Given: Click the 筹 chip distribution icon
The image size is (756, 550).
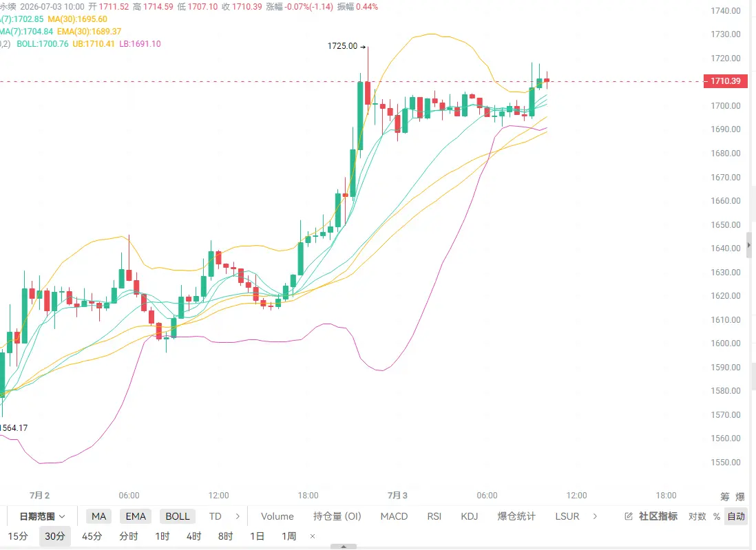Looking at the screenshot, I should [724, 496].
